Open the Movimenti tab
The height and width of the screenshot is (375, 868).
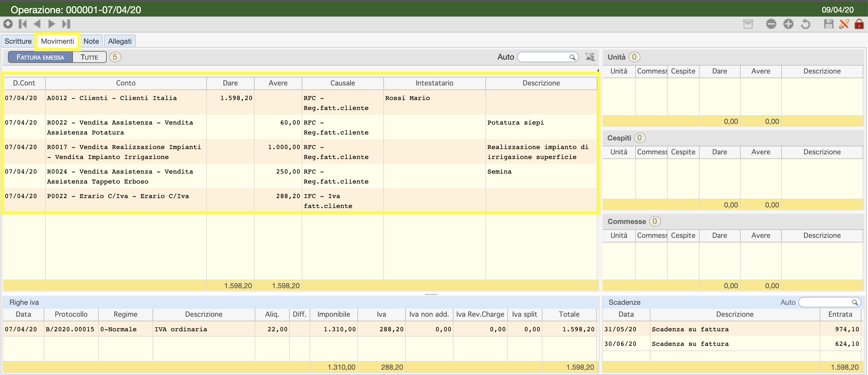(58, 41)
